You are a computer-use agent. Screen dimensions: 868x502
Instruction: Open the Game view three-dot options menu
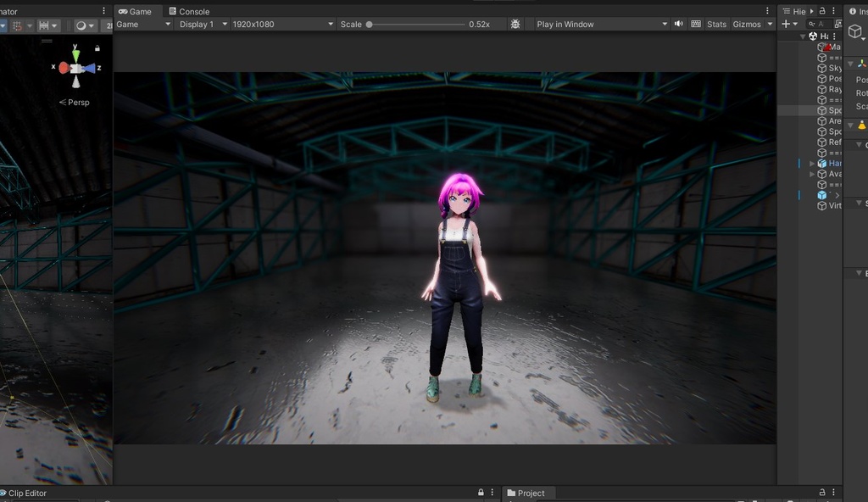click(x=769, y=11)
